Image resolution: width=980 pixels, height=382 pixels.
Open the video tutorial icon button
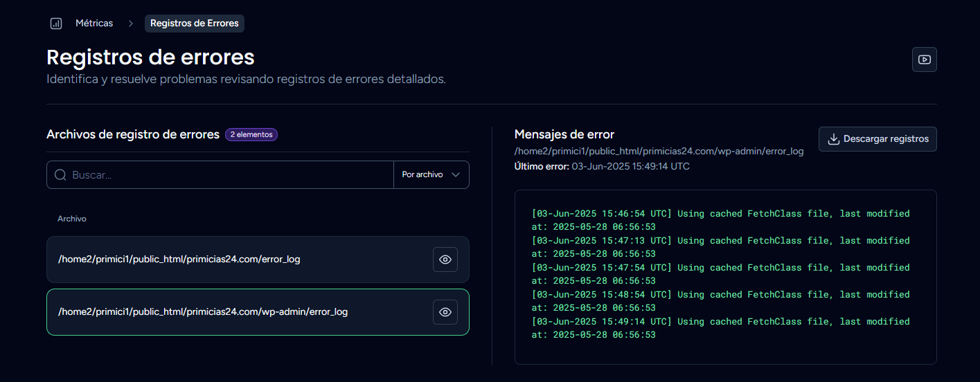924,60
